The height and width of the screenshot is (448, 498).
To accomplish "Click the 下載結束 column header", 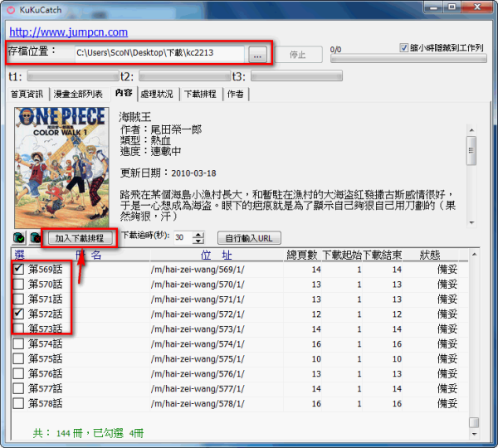I will [x=383, y=255].
